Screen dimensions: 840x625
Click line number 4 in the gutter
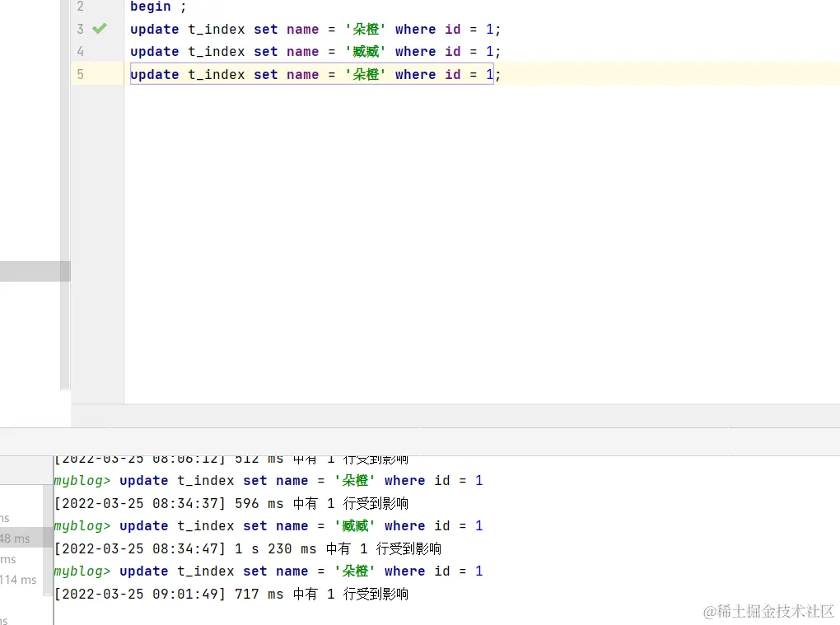click(81, 51)
